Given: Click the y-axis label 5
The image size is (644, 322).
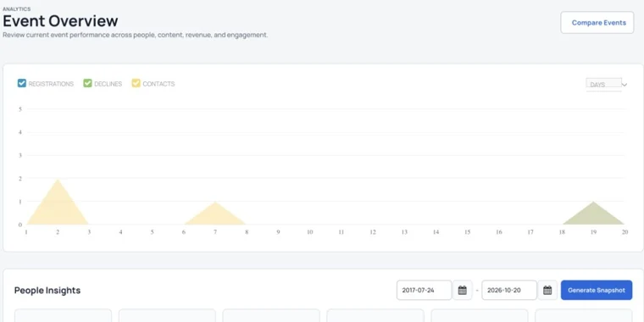Looking at the screenshot, I should (20, 109).
